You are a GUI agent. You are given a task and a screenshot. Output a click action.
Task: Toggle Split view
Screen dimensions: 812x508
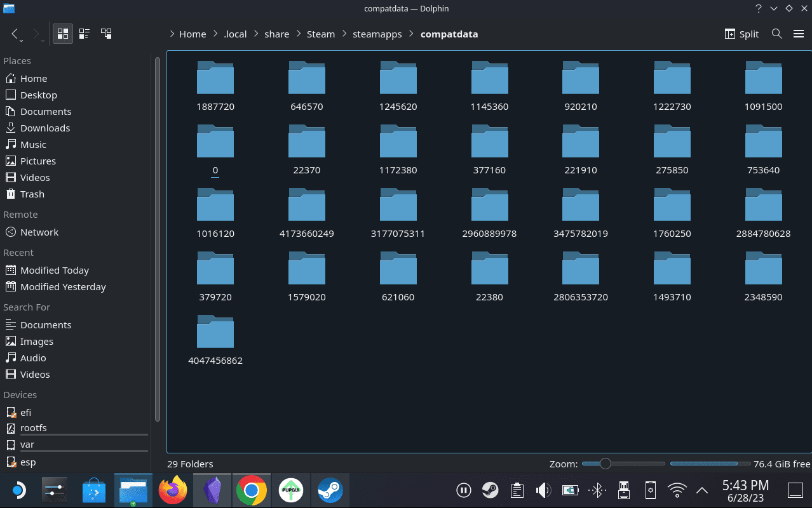pos(741,34)
